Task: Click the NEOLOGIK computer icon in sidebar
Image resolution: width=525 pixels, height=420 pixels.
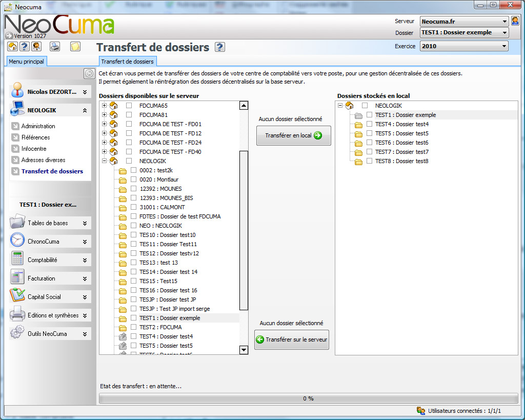Action: [17, 109]
